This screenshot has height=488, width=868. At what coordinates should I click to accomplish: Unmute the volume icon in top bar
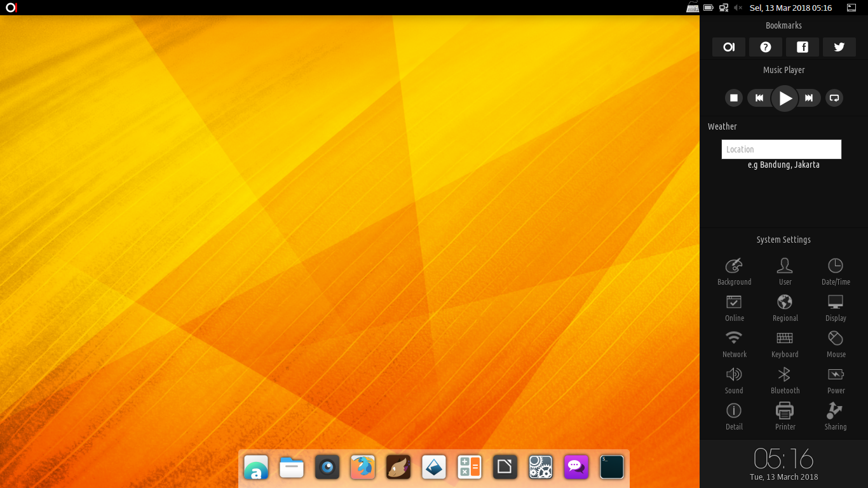[738, 8]
